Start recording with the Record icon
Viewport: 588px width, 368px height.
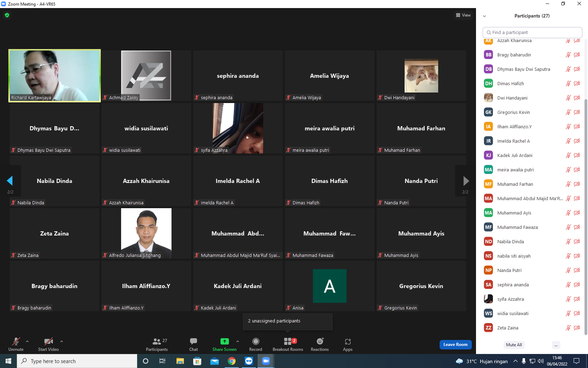pos(256,341)
